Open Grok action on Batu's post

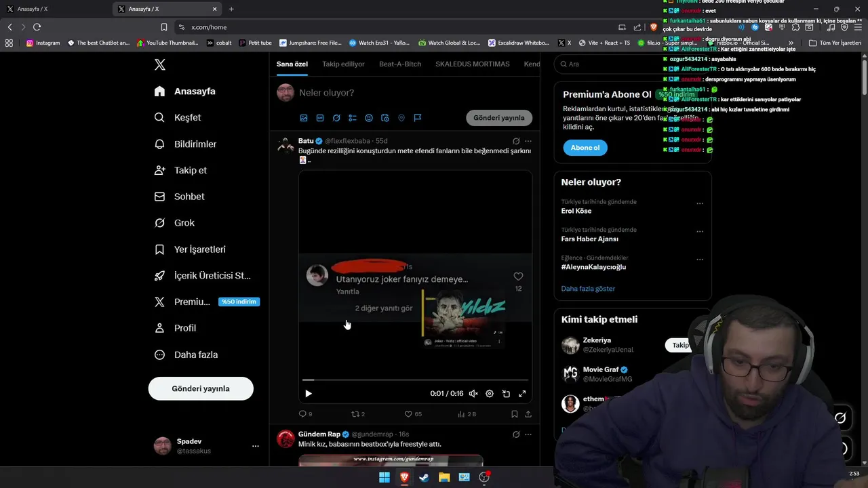click(x=516, y=141)
